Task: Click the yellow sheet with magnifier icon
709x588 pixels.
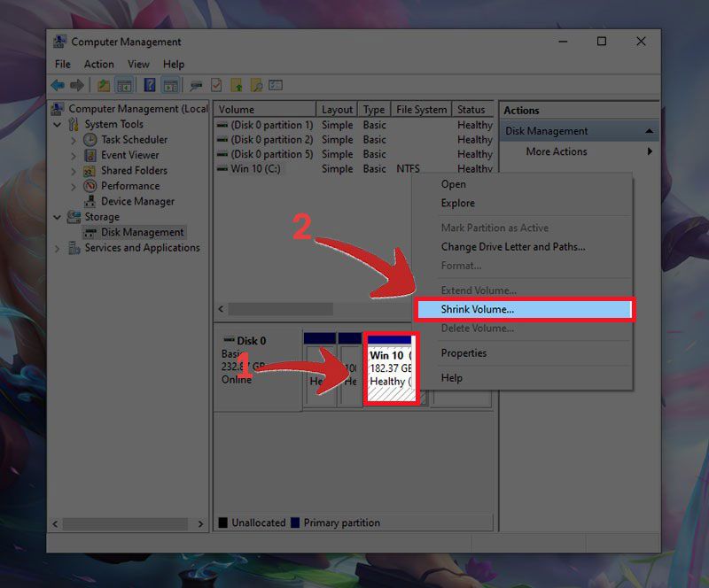Action: click(x=256, y=85)
